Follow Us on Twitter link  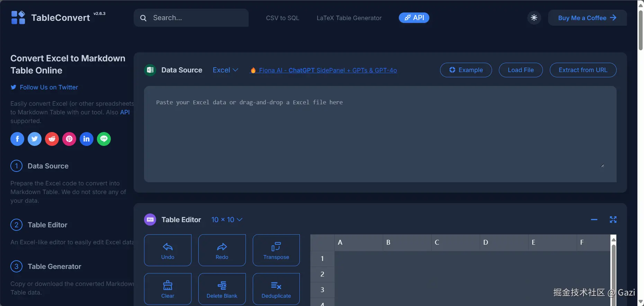(x=44, y=87)
